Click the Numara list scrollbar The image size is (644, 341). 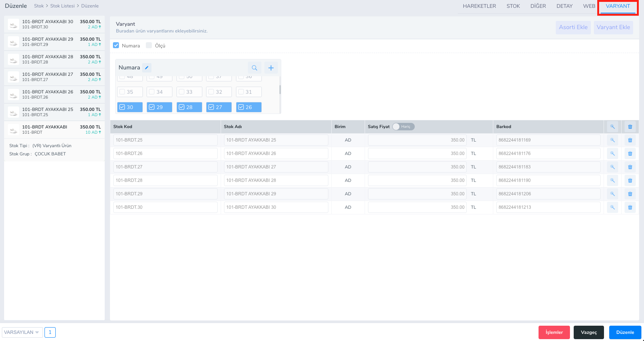(x=280, y=90)
